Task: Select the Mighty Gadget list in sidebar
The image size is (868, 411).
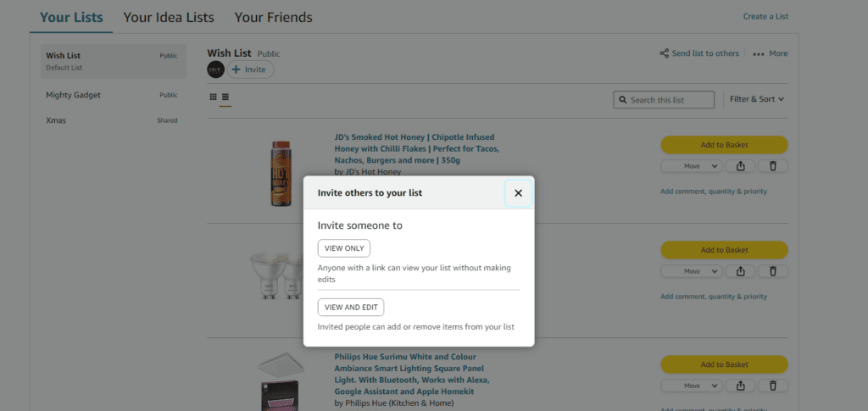Action: (x=74, y=95)
